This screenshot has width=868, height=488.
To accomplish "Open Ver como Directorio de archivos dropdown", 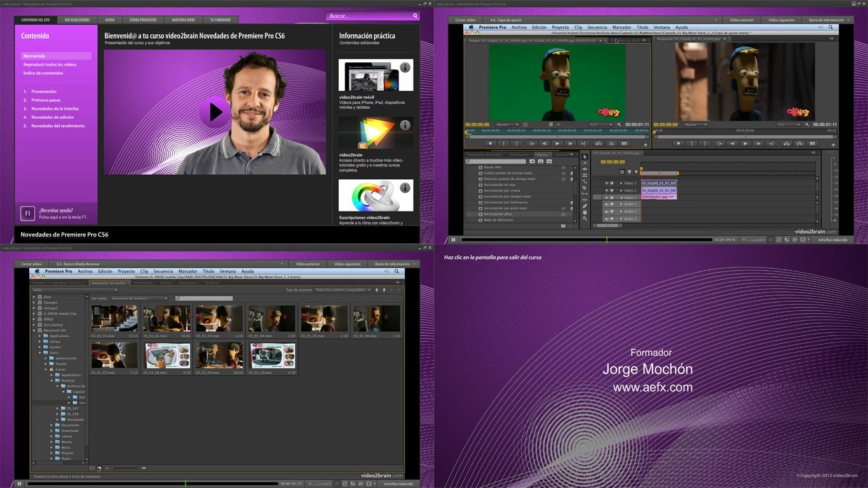I will [x=139, y=298].
